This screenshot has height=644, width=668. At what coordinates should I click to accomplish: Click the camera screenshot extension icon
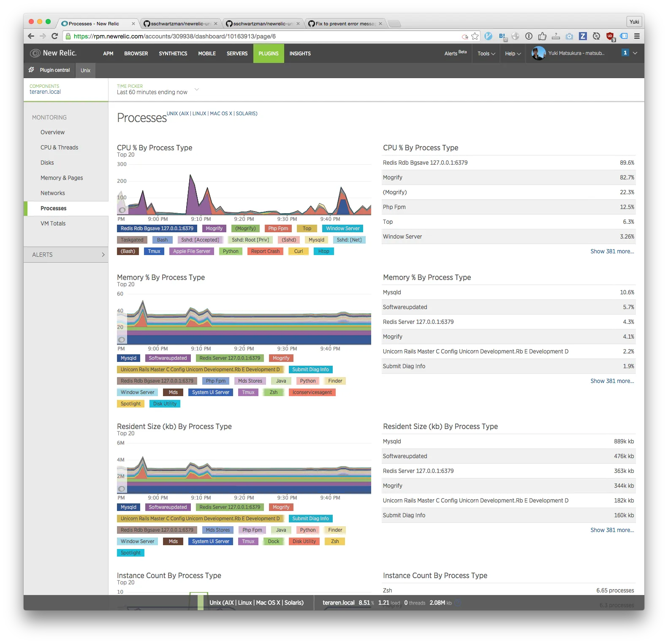click(569, 36)
